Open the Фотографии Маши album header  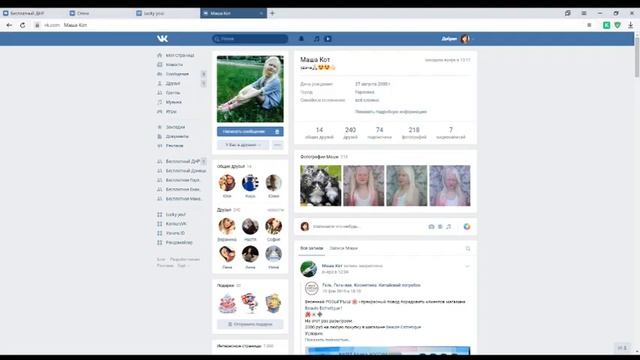[x=319, y=157]
